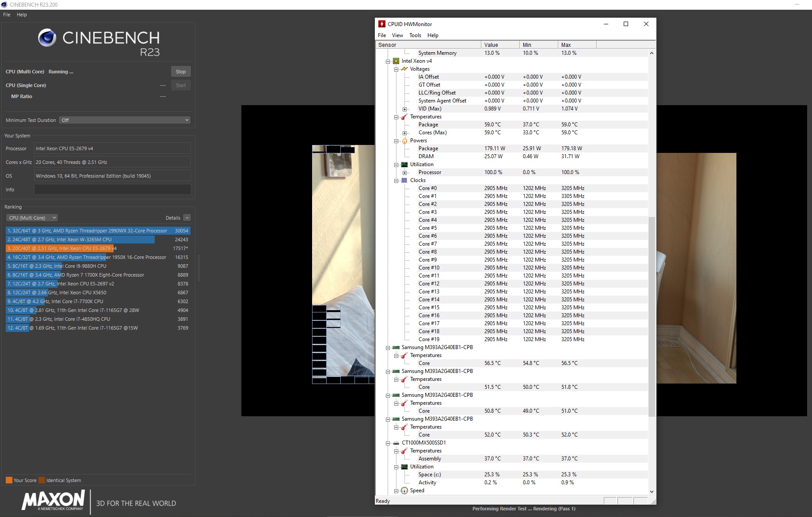Click the thermometer icon beside Temperatures under Intel Xeon v4
Image resolution: width=812 pixels, height=517 pixels.
tap(404, 117)
